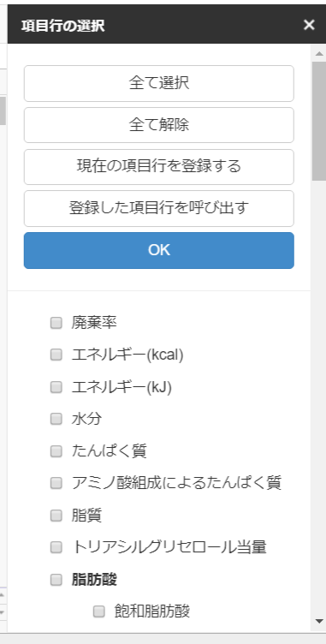The width and height of the screenshot is (326, 644).
Task: Click the 全て解除 button
Action: point(159,125)
